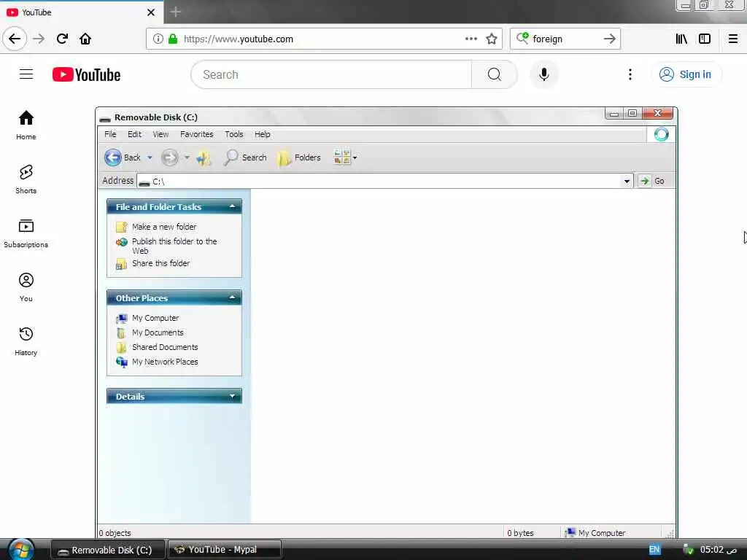Open the Tools menu in Explorer
Screen dimensions: 747x560
tap(234, 134)
